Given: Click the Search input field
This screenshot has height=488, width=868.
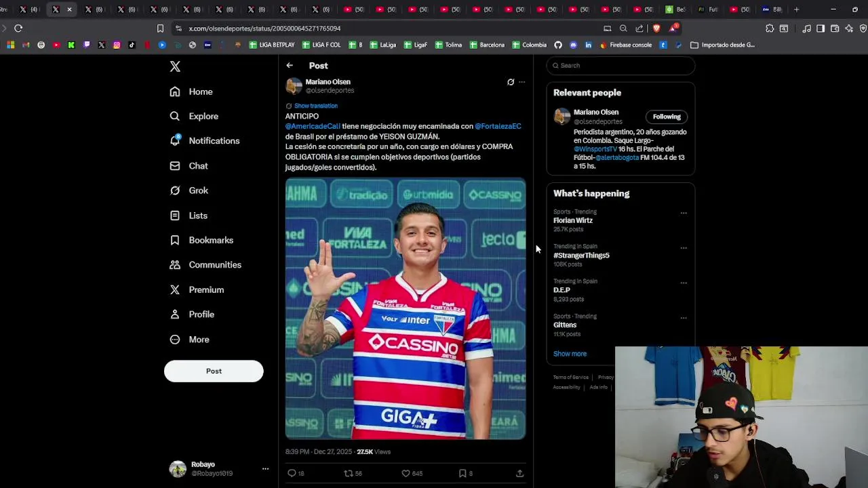Looking at the screenshot, I should (620, 66).
